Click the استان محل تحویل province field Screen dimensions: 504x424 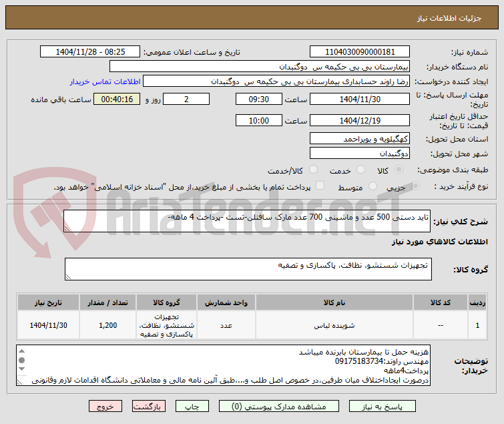tap(360, 138)
